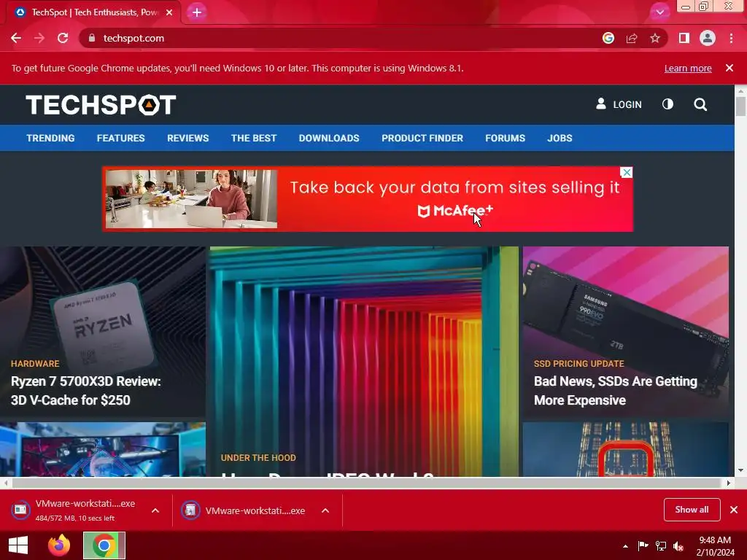The image size is (747, 560).
Task: Click the McAfee+ banner ad
Action: pos(368,199)
